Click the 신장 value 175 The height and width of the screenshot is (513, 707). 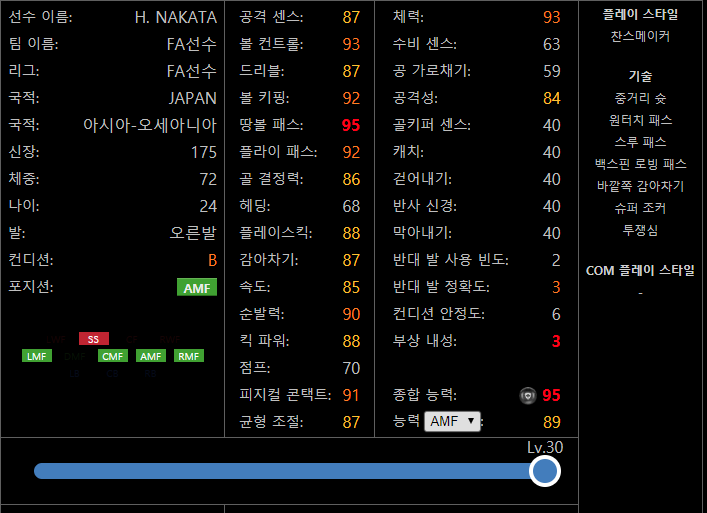[203, 152]
